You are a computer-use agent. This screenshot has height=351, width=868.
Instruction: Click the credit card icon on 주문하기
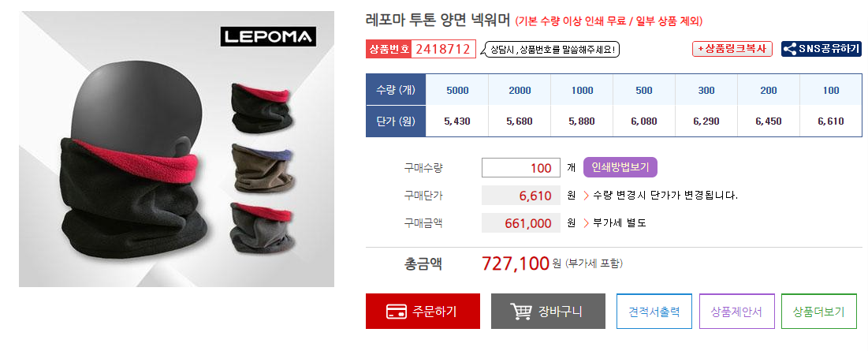point(396,312)
